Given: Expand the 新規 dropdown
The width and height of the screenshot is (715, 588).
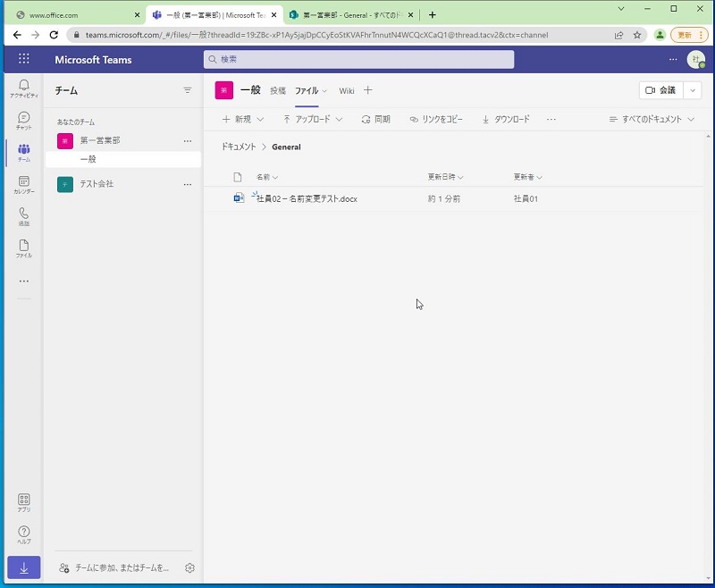Looking at the screenshot, I should coord(260,120).
